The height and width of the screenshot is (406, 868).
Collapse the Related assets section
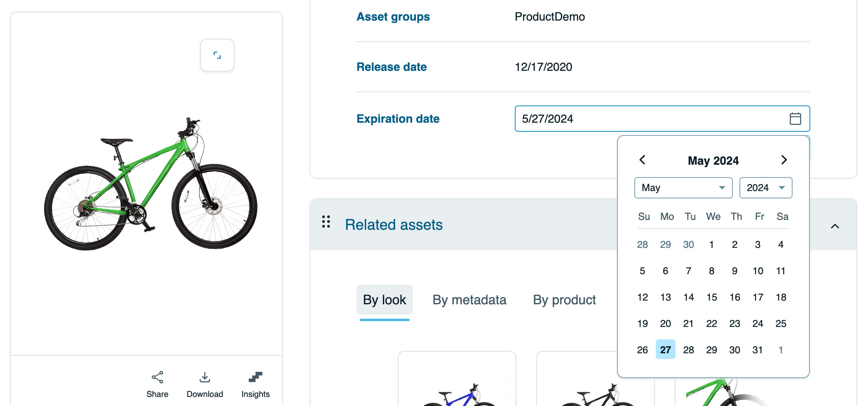(x=835, y=226)
